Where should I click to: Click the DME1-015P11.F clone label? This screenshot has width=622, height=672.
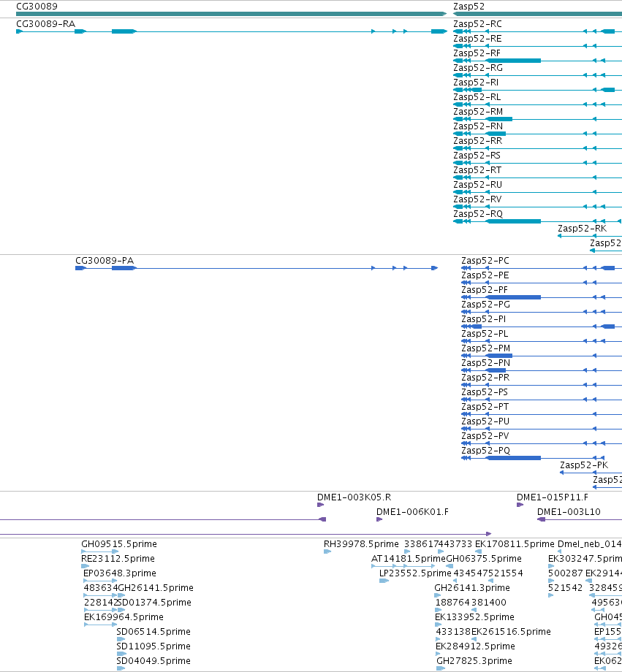tap(552, 497)
